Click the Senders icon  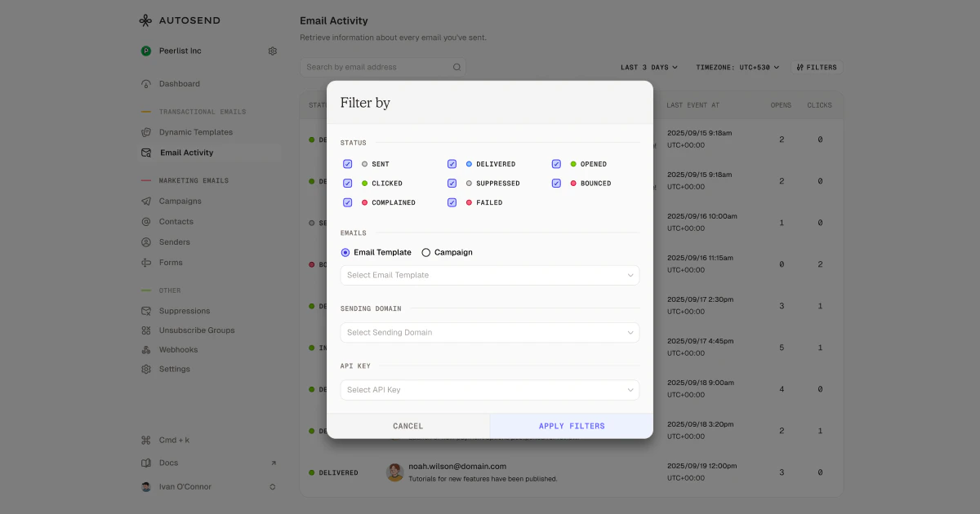point(148,241)
